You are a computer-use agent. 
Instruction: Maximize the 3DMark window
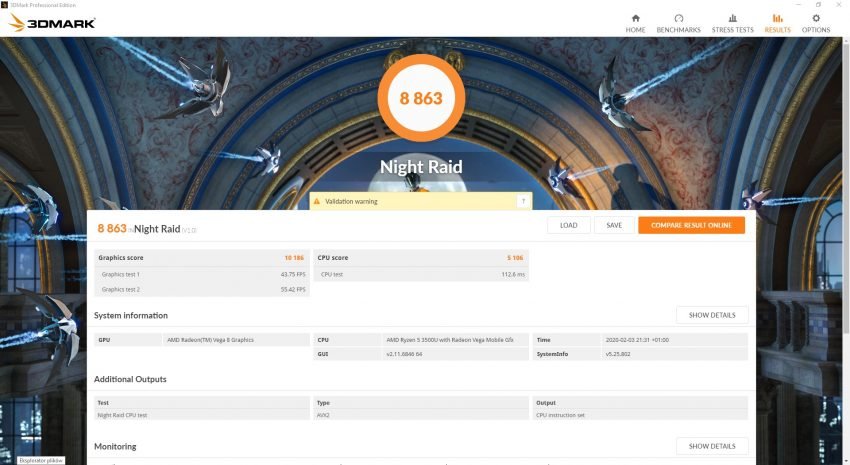pos(818,4)
